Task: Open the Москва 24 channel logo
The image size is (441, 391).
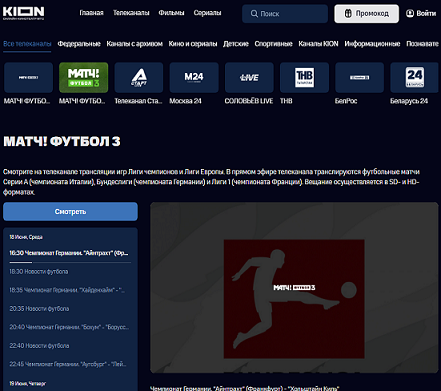Action: coord(194,77)
